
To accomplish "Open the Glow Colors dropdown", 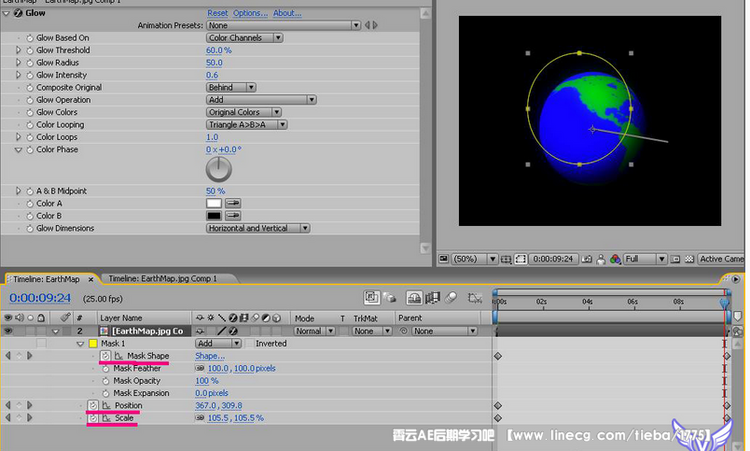I will pyautogui.click(x=244, y=112).
